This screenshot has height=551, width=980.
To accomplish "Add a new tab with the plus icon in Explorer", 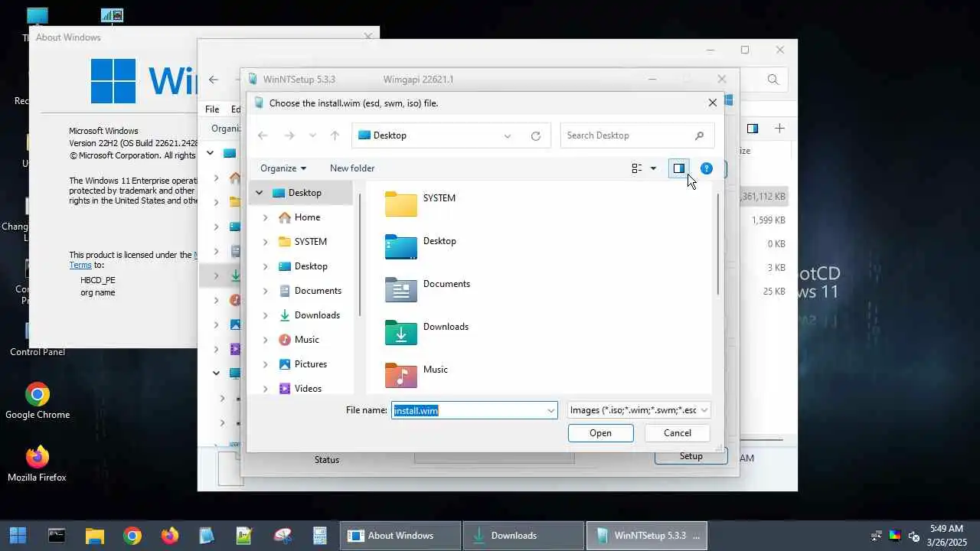I will pos(779,129).
